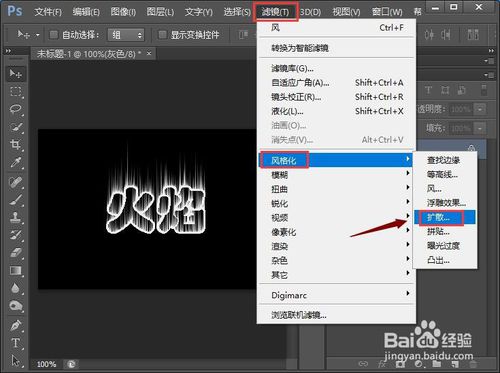Click the shape layer filter icon

[445, 90]
